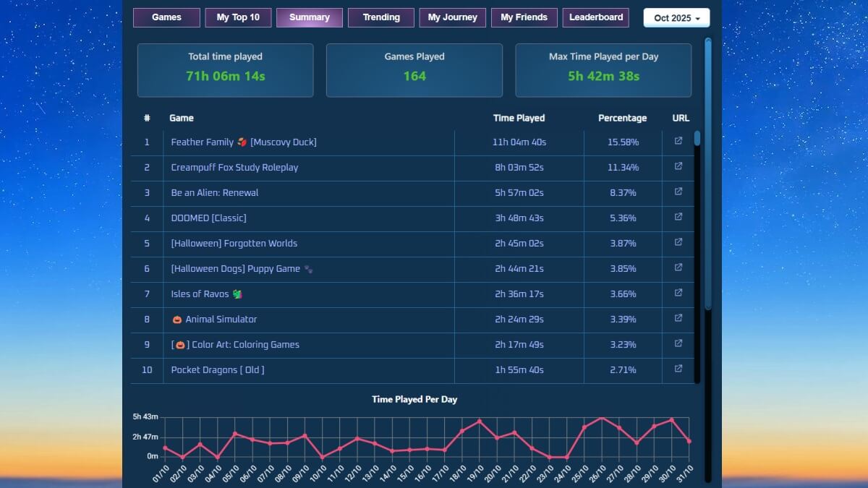
Task: Click the 15.58% percentage value
Action: click(623, 142)
